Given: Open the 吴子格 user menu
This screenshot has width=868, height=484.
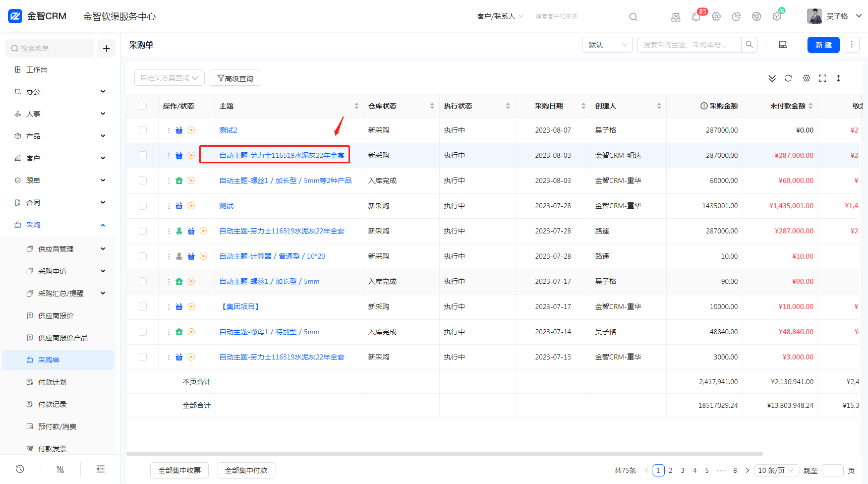Looking at the screenshot, I should point(835,17).
